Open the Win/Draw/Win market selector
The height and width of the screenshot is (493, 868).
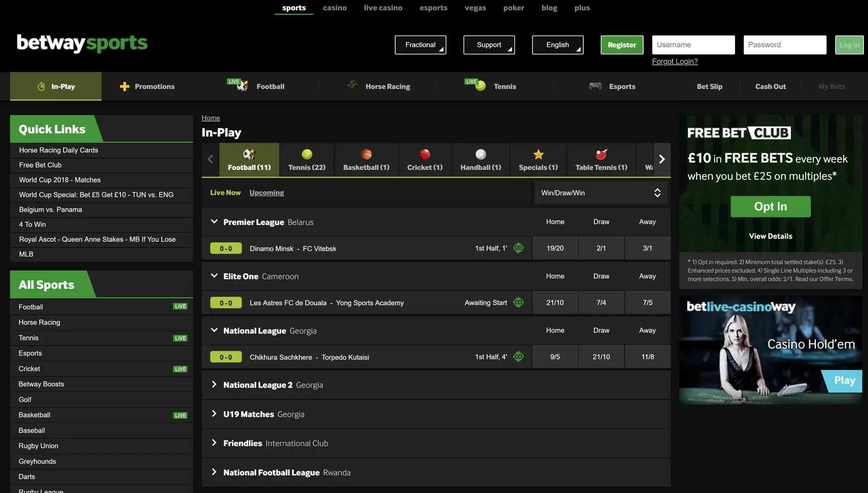601,193
